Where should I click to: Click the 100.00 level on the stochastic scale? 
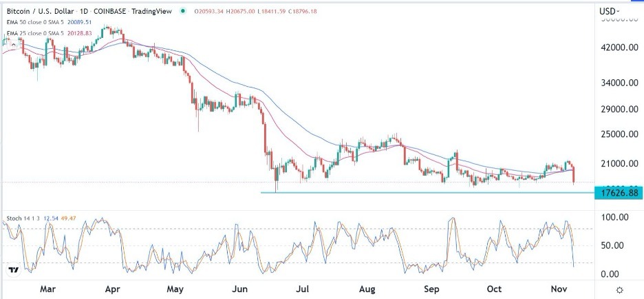614,217
